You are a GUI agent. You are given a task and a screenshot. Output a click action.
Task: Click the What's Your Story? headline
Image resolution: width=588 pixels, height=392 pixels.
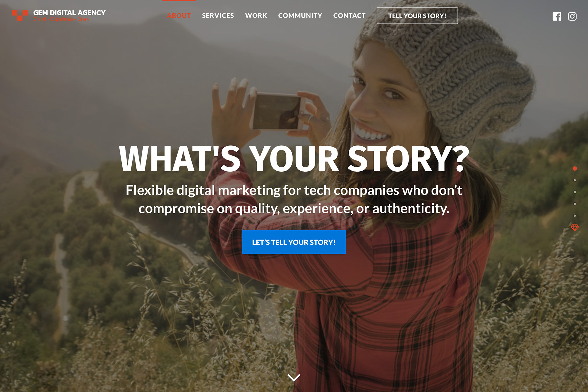(294, 159)
